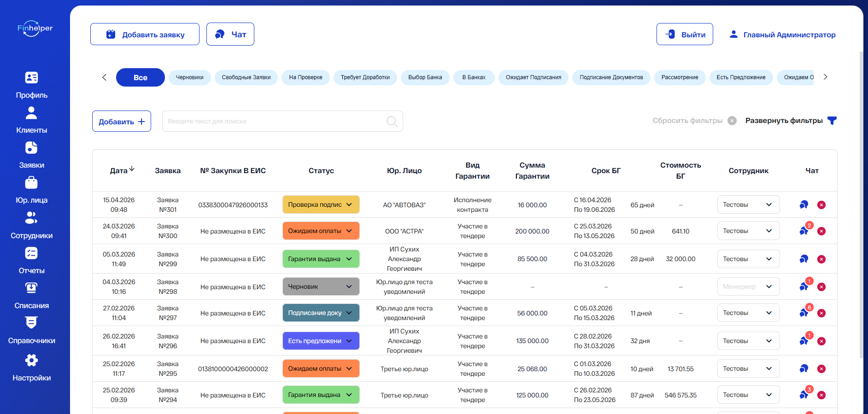The image size is (868, 414).
Task: Filter by Требует Доработки tab
Action: (365, 77)
